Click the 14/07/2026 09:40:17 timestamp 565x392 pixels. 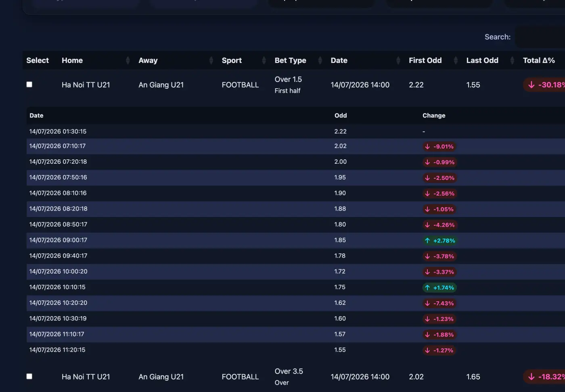click(58, 256)
